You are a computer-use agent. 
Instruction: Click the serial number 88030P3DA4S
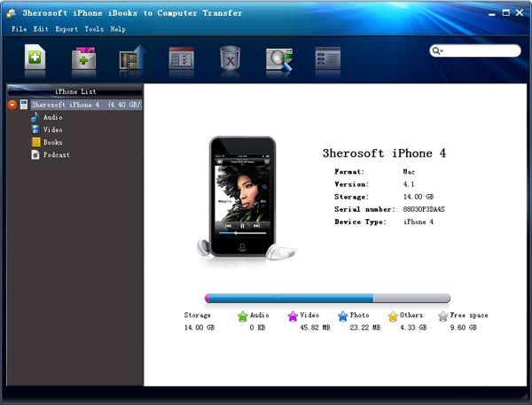pyautogui.click(x=424, y=209)
